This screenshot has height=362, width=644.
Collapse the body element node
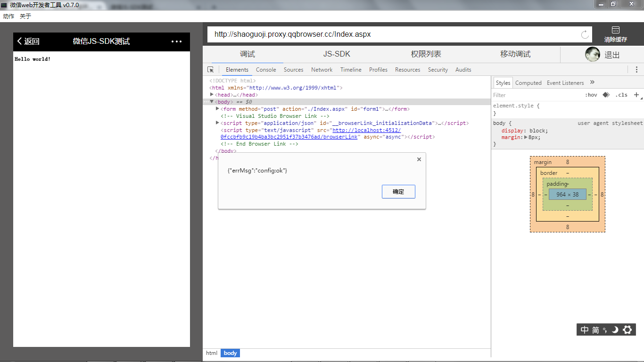pos(212,102)
